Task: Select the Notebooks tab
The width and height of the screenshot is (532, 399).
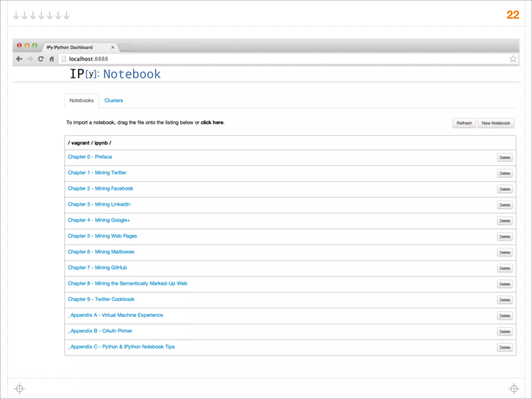Action: point(81,101)
